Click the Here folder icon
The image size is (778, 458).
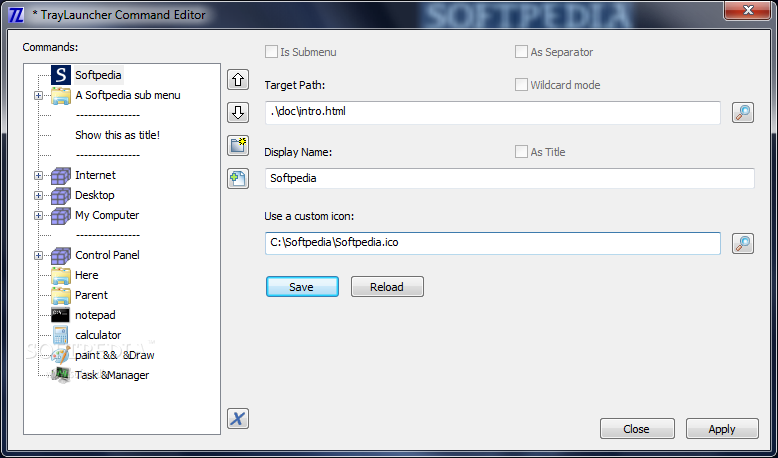coord(61,275)
